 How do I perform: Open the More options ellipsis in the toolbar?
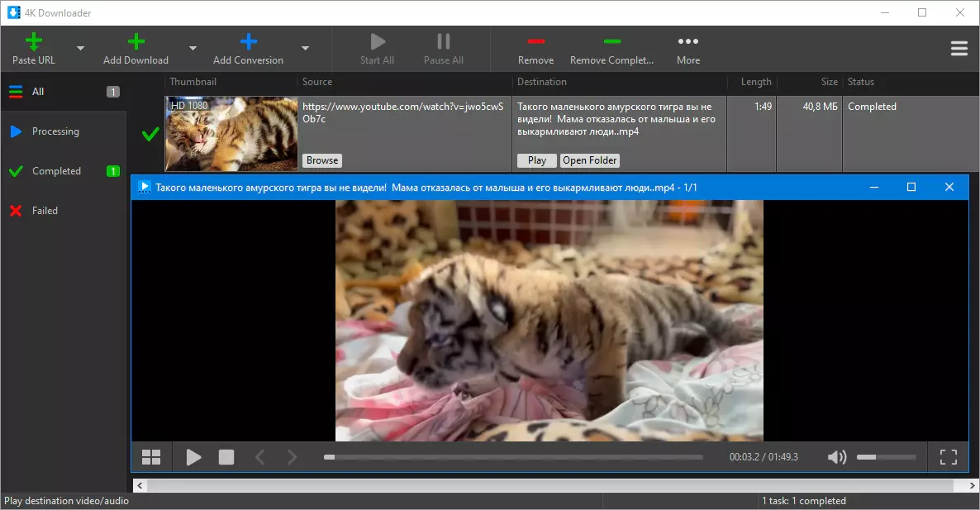pyautogui.click(x=687, y=41)
